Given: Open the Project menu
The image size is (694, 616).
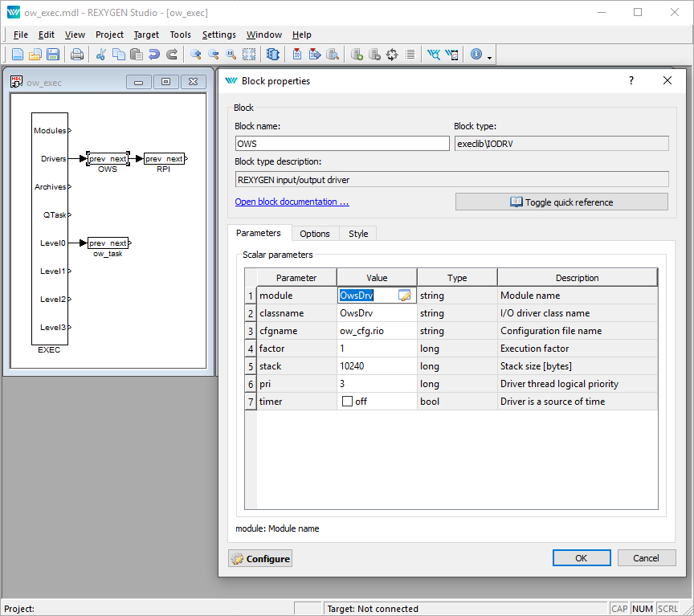Looking at the screenshot, I should click(109, 35).
